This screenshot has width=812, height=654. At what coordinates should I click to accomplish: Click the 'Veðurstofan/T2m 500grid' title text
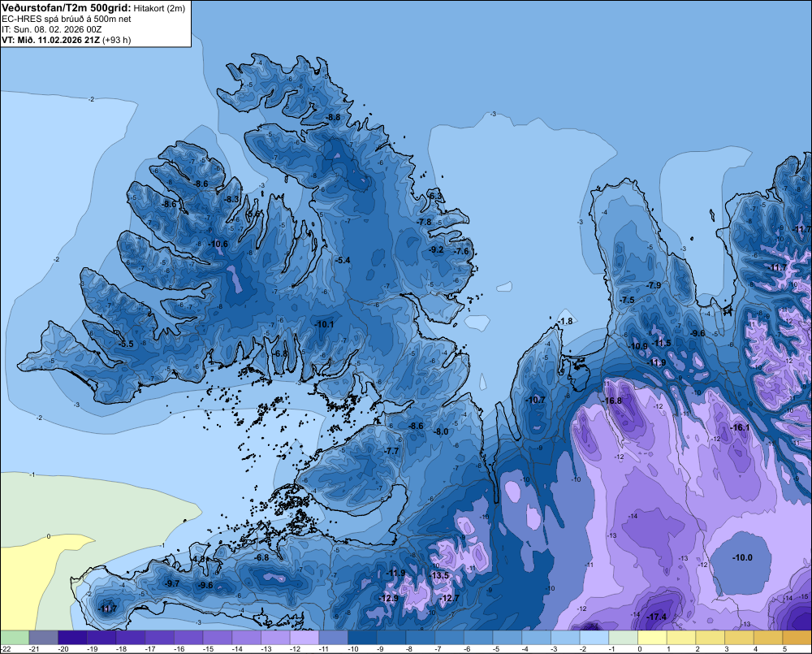(x=66, y=8)
